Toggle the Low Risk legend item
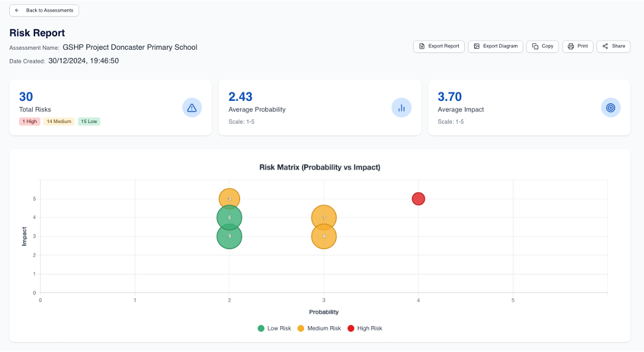 pos(274,329)
